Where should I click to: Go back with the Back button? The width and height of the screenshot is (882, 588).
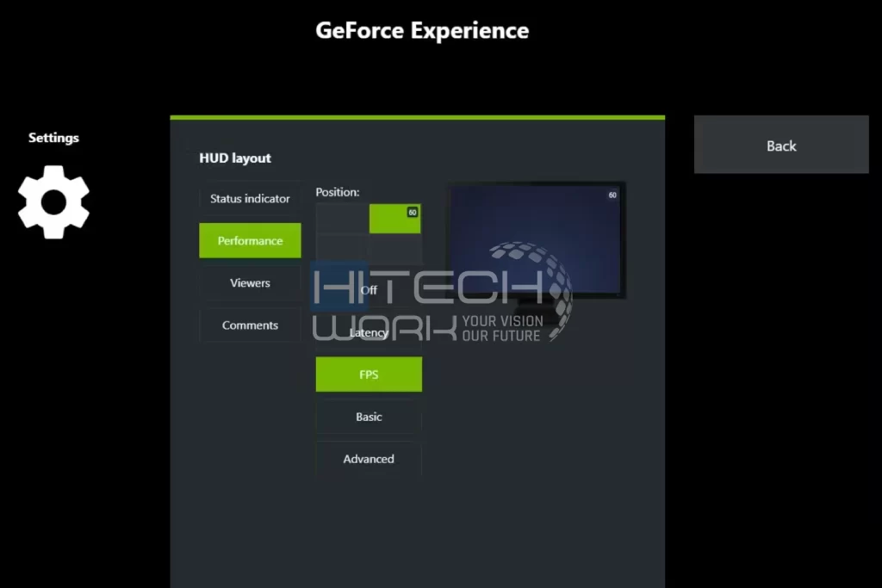point(780,145)
